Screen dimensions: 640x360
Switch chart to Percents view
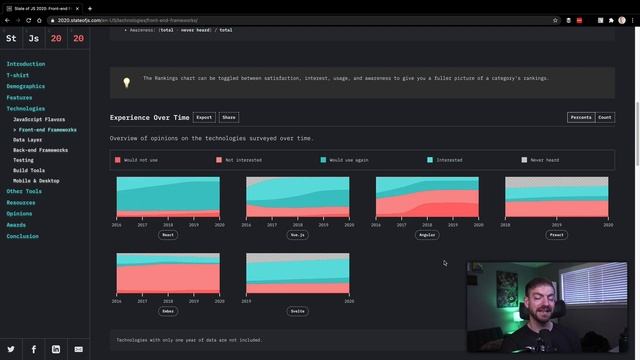click(581, 118)
